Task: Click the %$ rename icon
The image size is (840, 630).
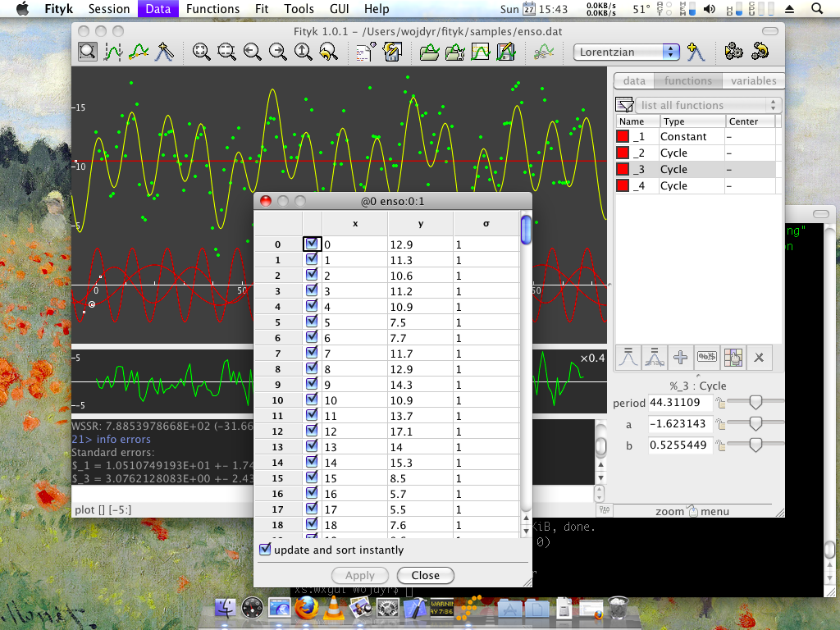Action: click(x=706, y=358)
